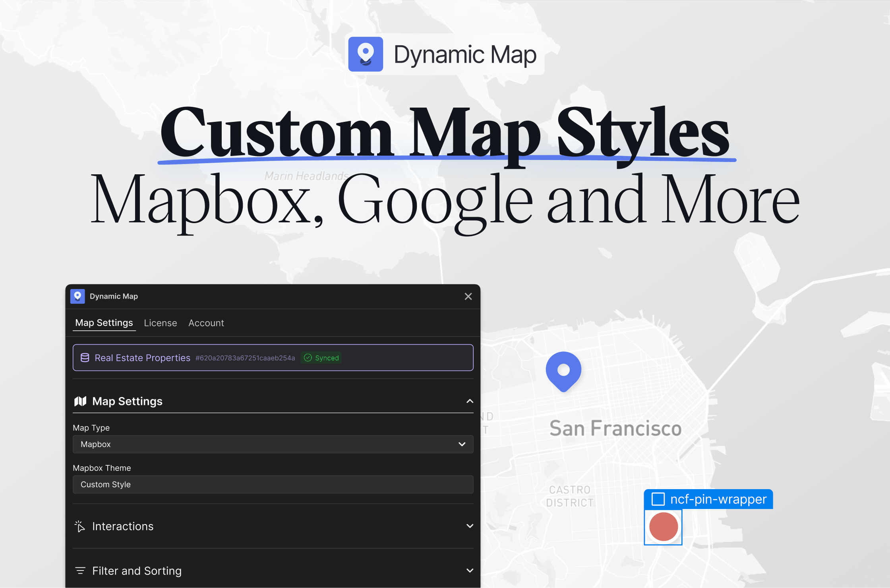The image size is (890, 588).
Task: Click the Mapbox Theme label
Action: pos(102,468)
